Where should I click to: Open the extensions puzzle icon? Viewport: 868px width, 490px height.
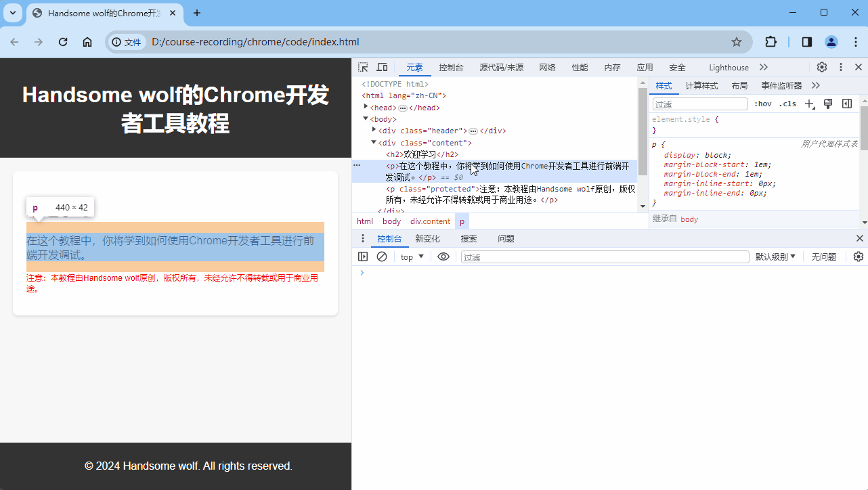click(x=771, y=42)
